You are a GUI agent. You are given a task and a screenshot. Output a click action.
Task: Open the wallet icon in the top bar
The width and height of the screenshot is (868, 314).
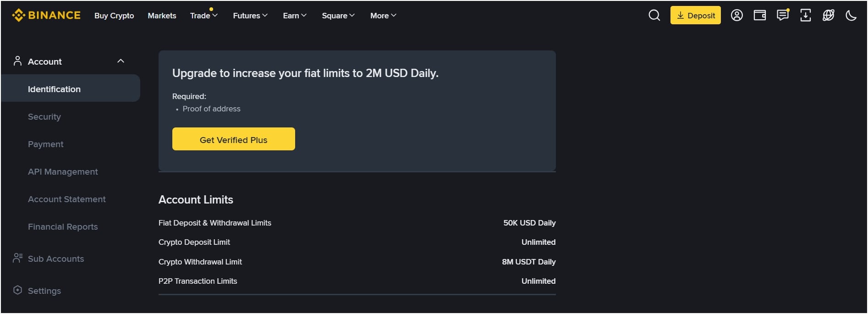pyautogui.click(x=760, y=15)
